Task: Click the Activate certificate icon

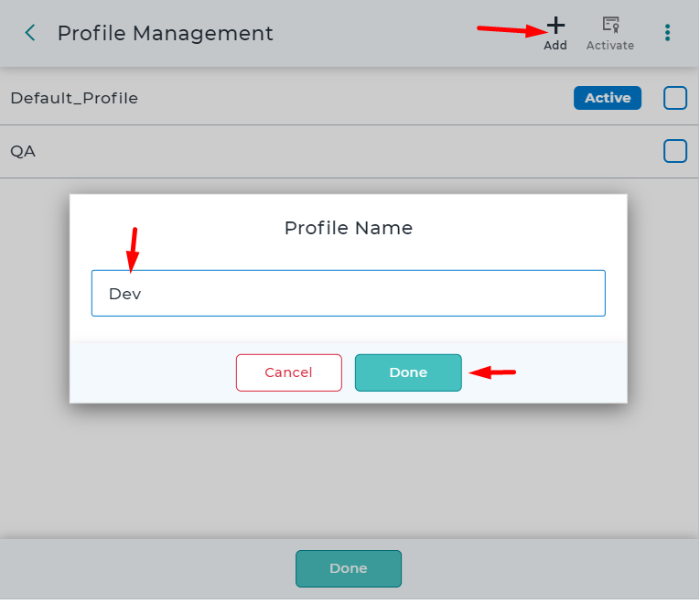Action: coord(610,25)
